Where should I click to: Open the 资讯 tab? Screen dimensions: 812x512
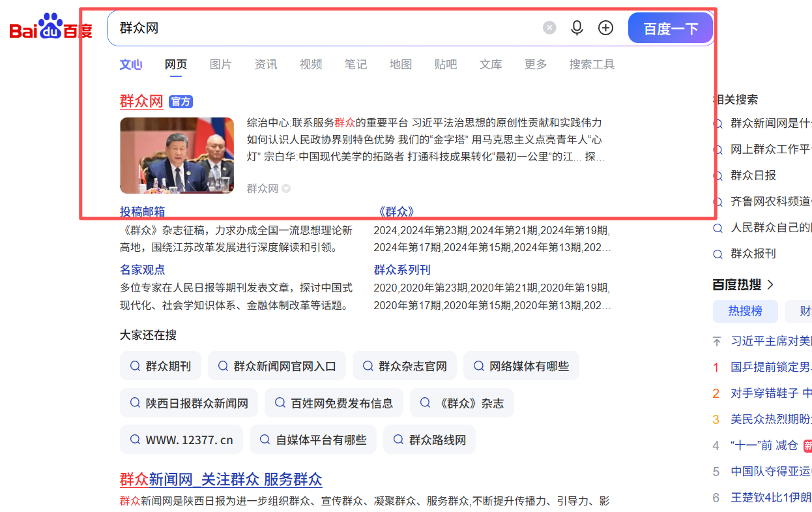(x=266, y=65)
